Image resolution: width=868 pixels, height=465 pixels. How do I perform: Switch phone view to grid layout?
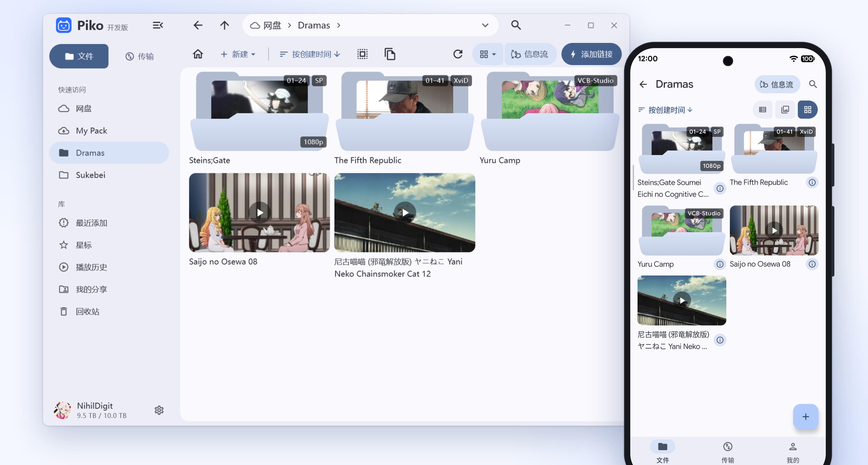pos(807,110)
